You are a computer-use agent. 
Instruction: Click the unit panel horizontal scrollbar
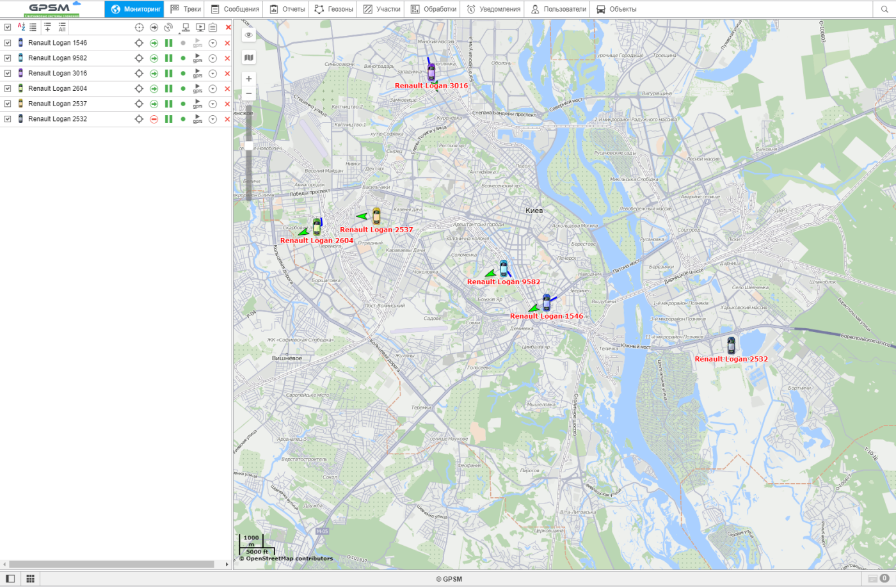(x=111, y=564)
